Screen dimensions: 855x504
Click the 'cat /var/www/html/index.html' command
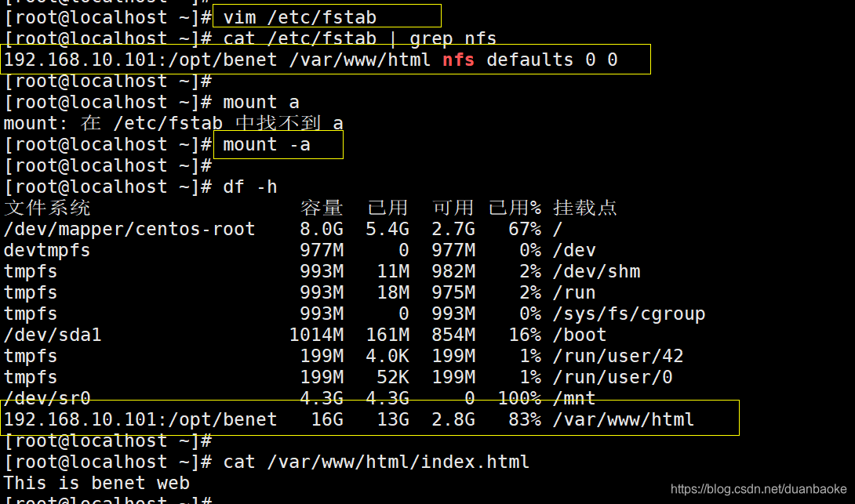(x=377, y=462)
